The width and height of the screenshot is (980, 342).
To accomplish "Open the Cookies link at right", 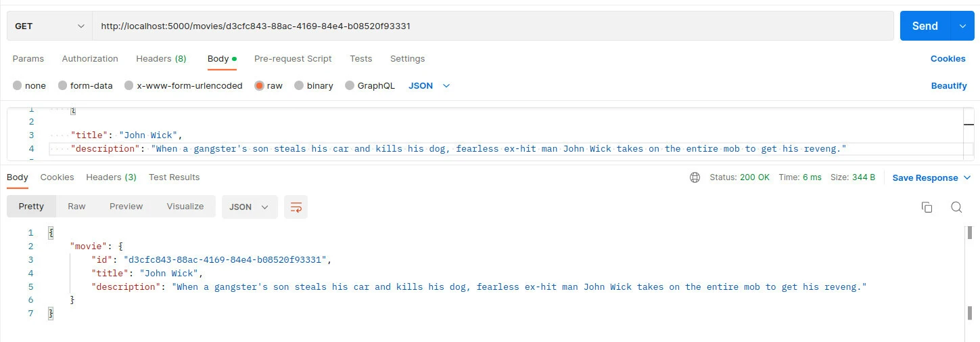I will click(x=948, y=59).
